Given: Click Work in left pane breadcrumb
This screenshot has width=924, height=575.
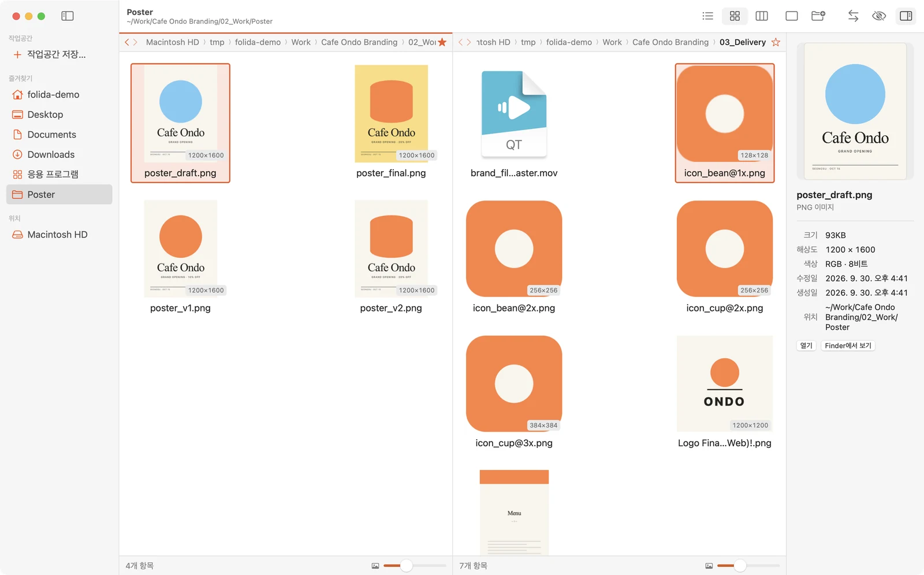Looking at the screenshot, I should 301,42.
